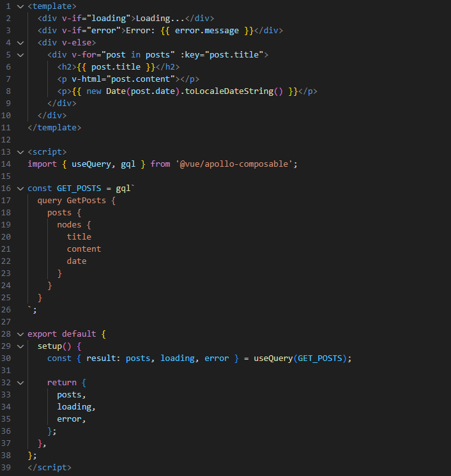Image resolution: width=451 pixels, height=476 pixels.
Task: Click line number 14 in the gutter
Action: (x=8, y=164)
